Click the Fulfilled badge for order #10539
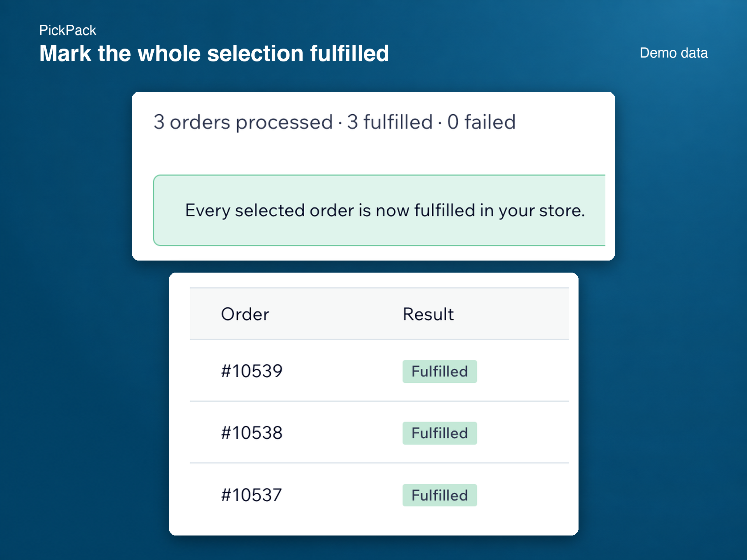Screen dimensions: 747x560 coord(440,371)
